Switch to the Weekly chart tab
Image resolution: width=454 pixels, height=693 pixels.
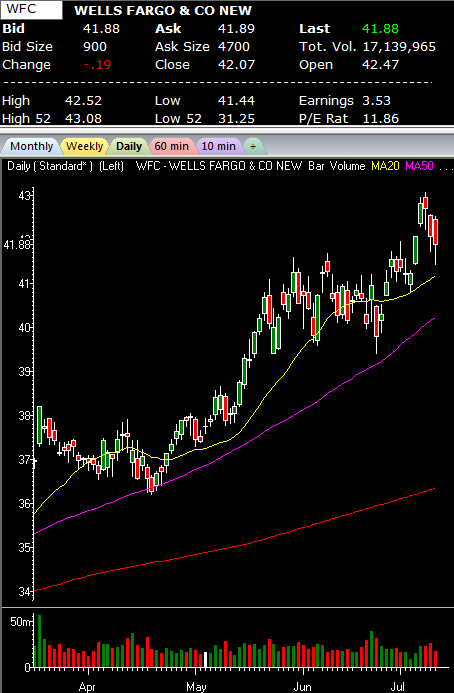pyautogui.click(x=84, y=146)
